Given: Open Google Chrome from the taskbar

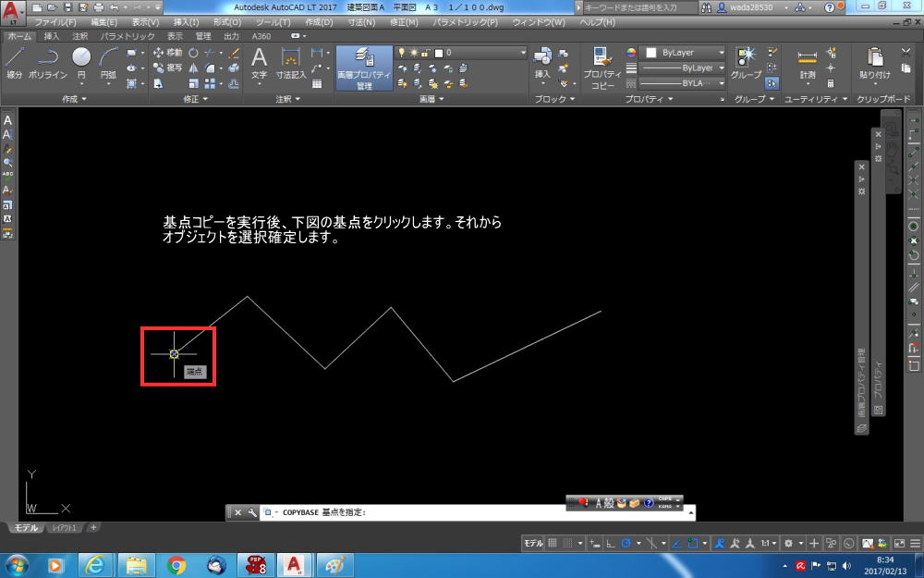Looking at the screenshot, I should [176, 565].
